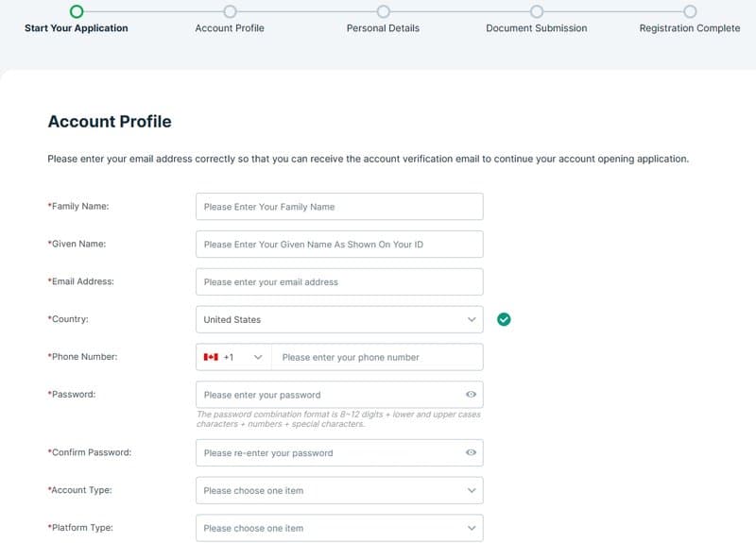Show password using the Password eye icon

(x=471, y=395)
